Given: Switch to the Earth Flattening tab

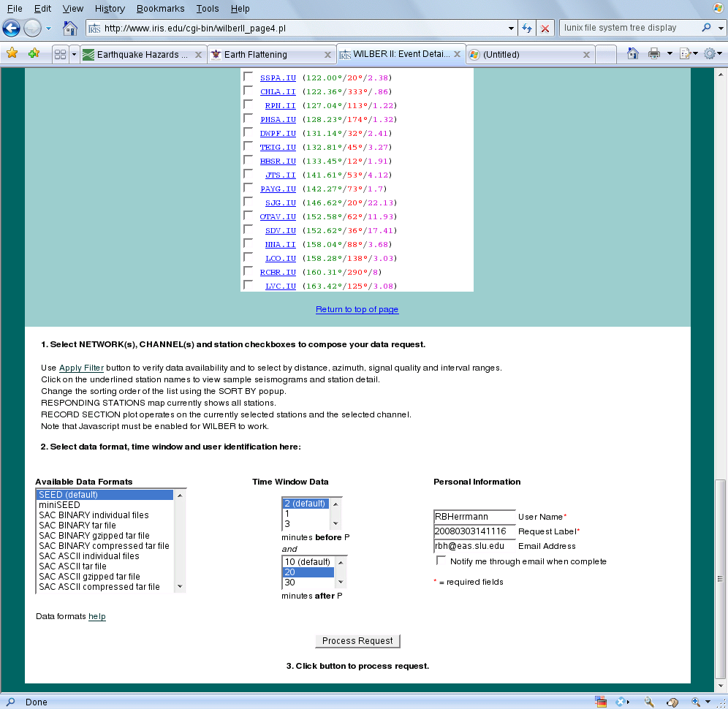Looking at the screenshot, I should click(272, 55).
